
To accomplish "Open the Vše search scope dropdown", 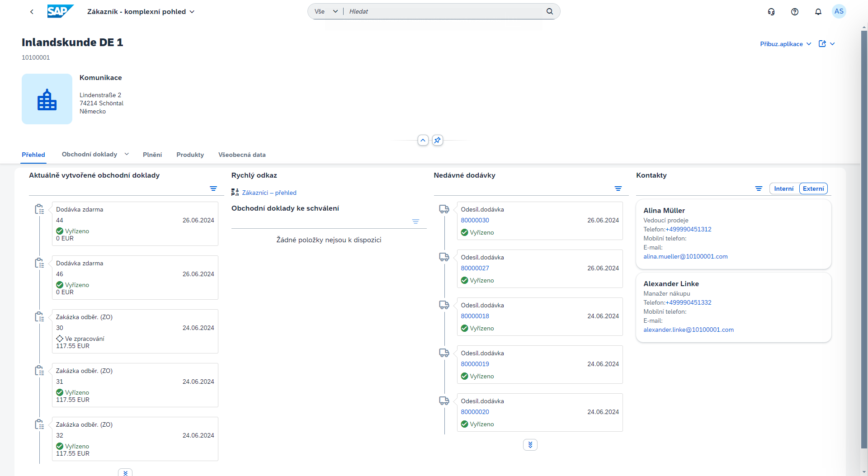I will click(326, 11).
